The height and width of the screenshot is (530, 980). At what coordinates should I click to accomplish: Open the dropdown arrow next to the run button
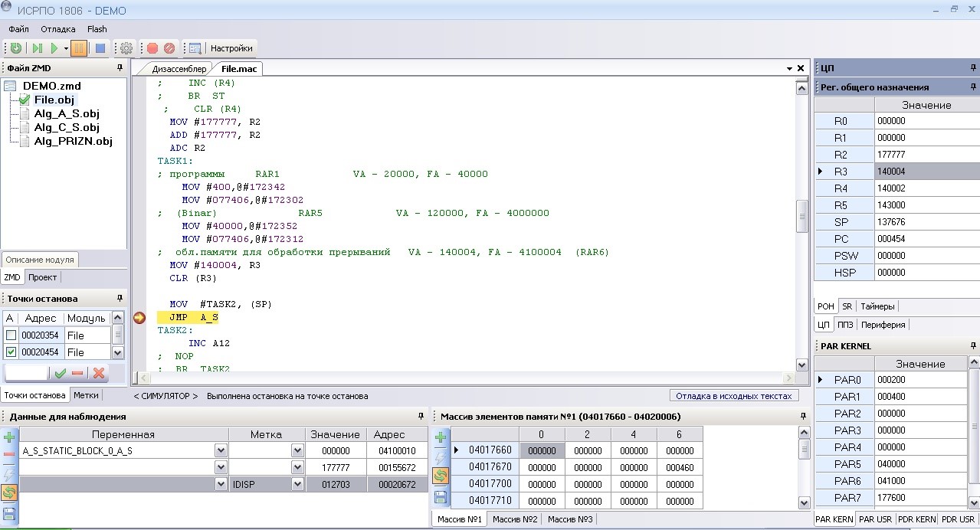tap(66, 48)
